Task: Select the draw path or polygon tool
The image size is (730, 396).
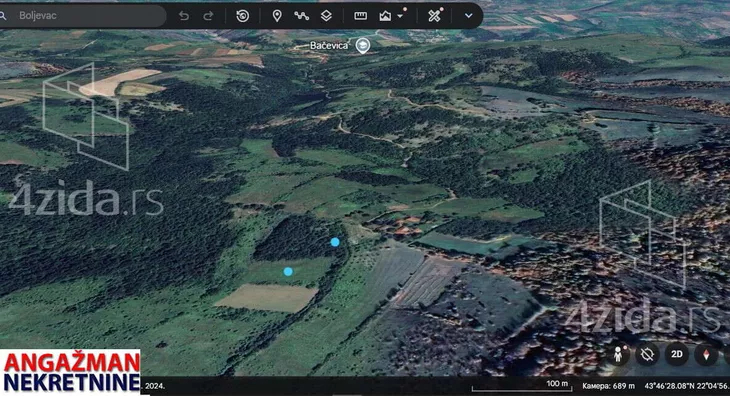Action: point(301,16)
